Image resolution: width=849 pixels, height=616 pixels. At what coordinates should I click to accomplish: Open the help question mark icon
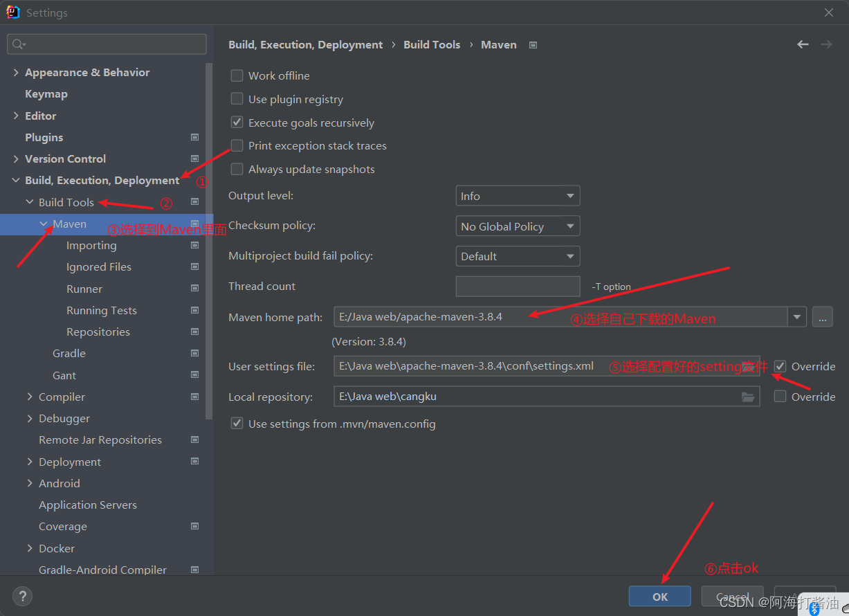[x=22, y=596]
